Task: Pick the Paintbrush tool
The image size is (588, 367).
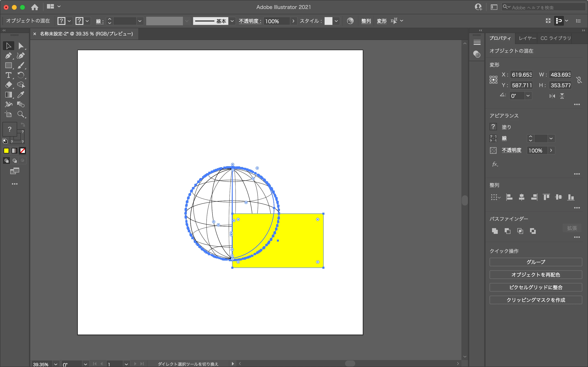Action: [x=21, y=65]
